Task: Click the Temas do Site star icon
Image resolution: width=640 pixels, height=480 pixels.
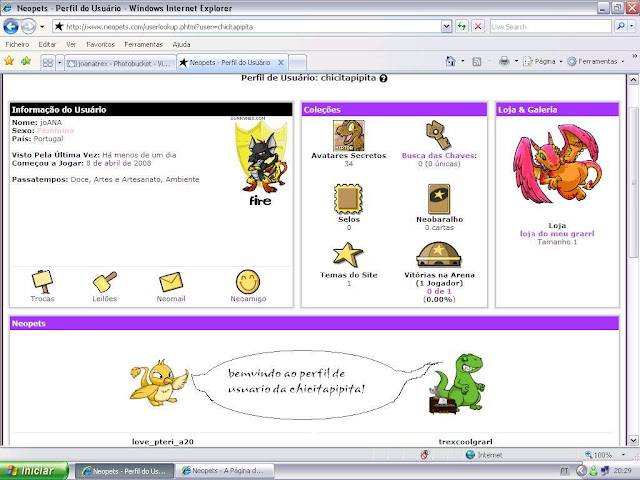Action: 348,255
